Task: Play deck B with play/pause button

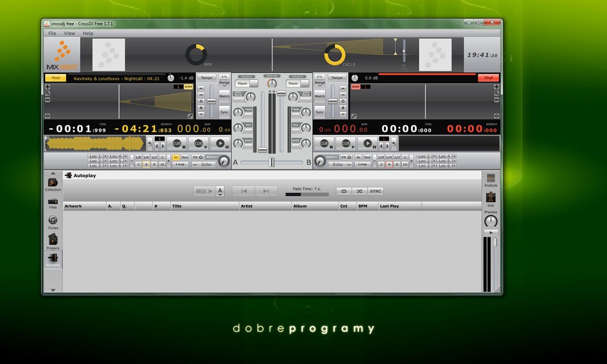Action: pyautogui.click(x=367, y=143)
